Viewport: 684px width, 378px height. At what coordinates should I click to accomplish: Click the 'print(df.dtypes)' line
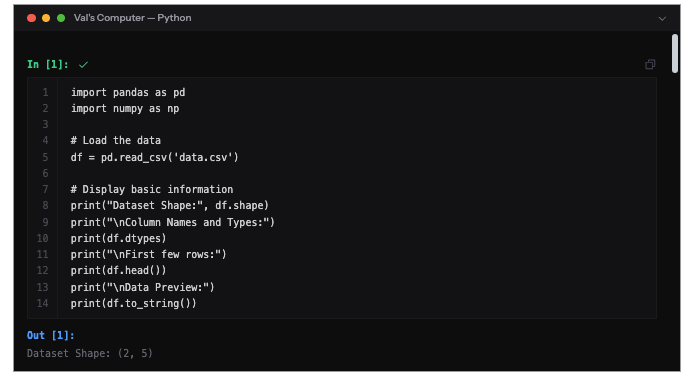point(119,238)
